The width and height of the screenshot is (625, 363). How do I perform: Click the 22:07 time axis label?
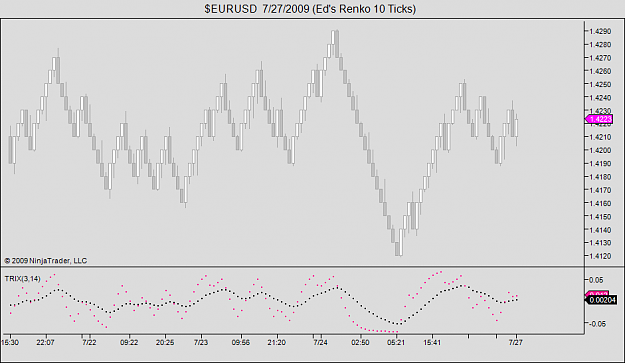pyautogui.click(x=45, y=343)
